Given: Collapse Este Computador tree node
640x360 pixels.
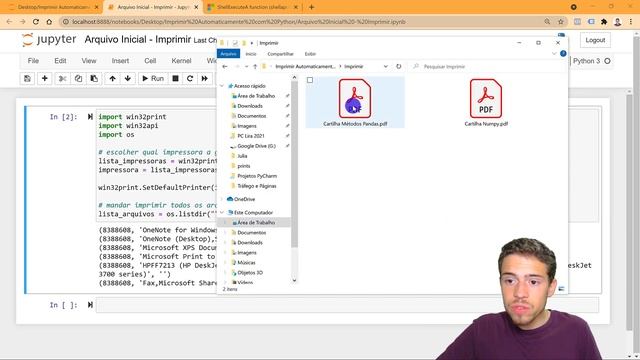Looking at the screenshot, I should [x=222, y=213].
